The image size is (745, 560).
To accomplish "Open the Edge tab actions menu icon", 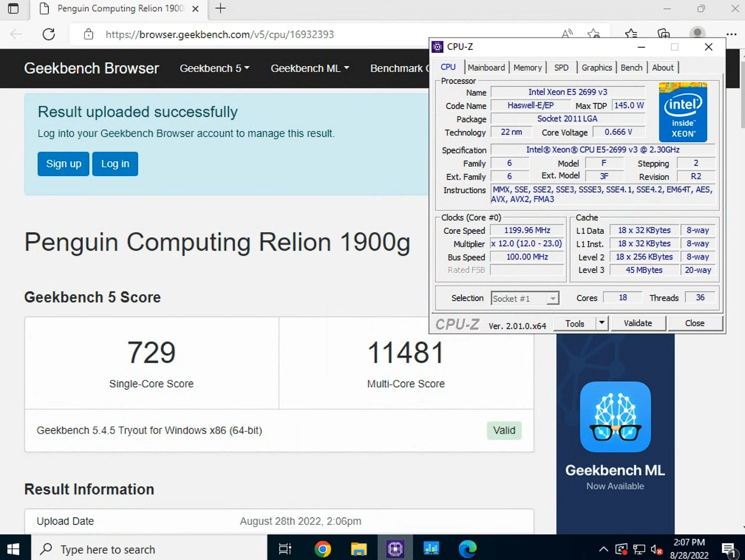I will click(x=13, y=8).
